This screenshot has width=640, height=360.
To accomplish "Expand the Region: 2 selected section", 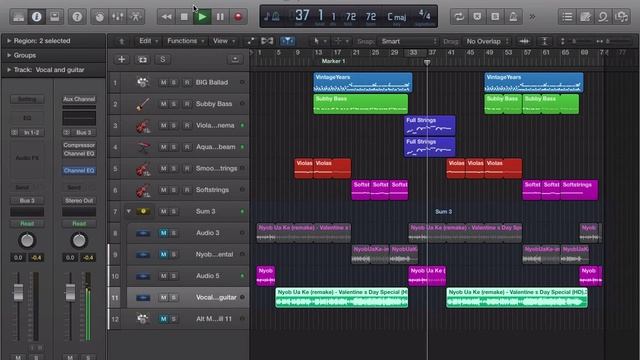I will tap(9, 41).
